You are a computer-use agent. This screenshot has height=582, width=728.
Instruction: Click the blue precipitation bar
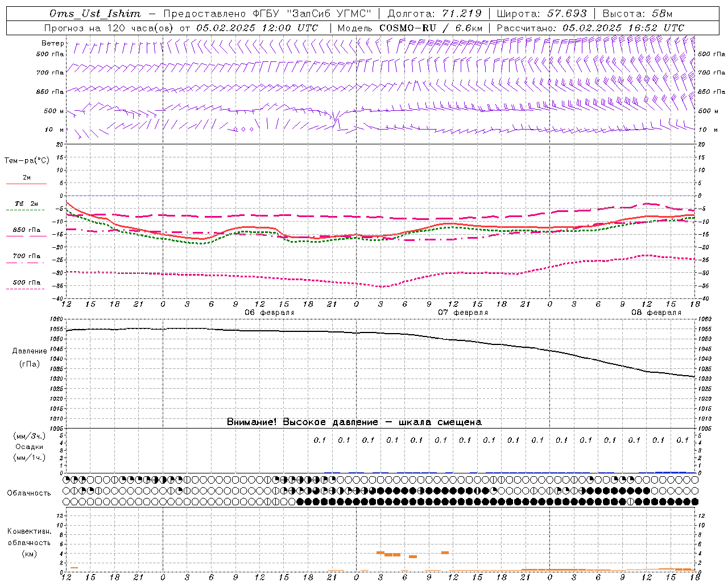tap(671, 472)
